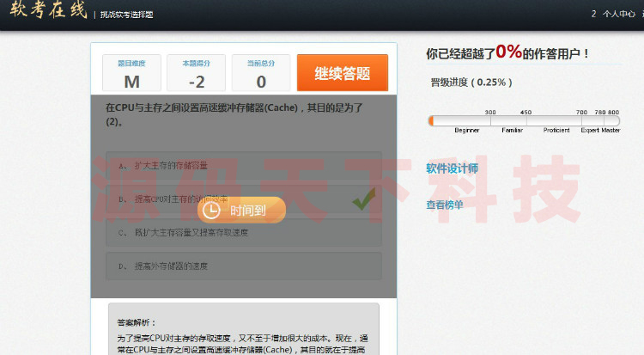
Task: Click the Proficient level label
Action: tap(556, 130)
